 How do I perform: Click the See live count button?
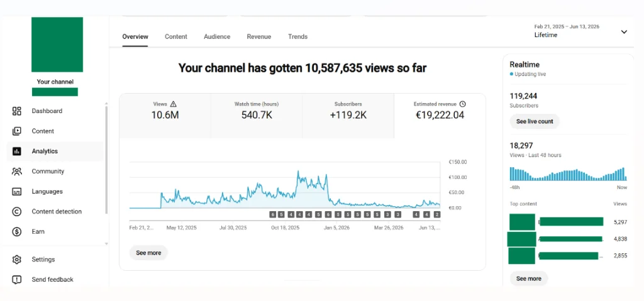pyautogui.click(x=535, y=121)
